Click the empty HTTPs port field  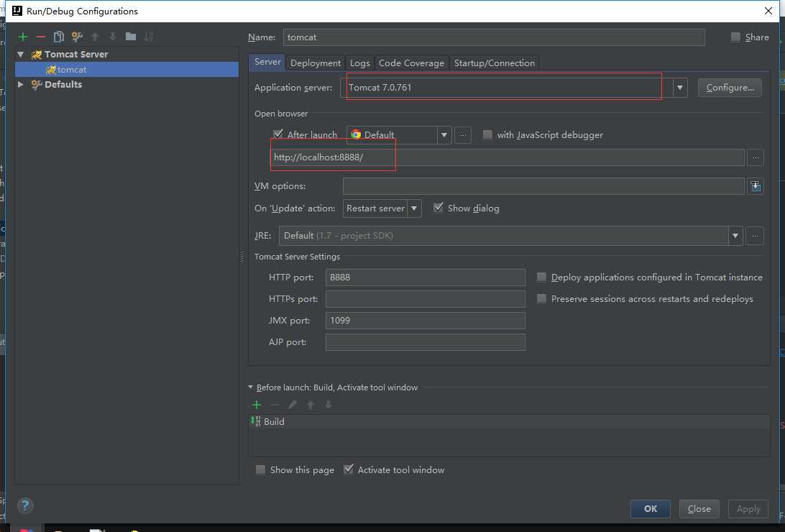(425, 299)
